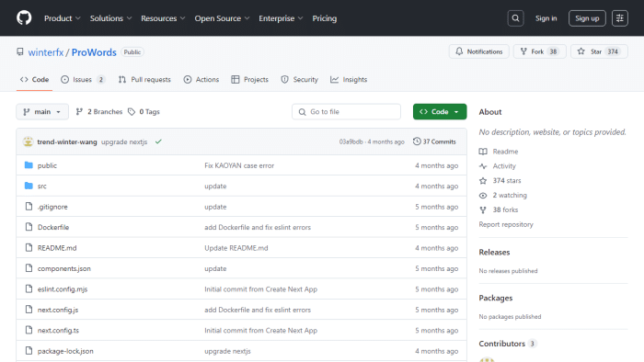Open the Releases section heading
The width and height of the screenshot is (644, 362).
pyautogui.click(x=494, y=252)
